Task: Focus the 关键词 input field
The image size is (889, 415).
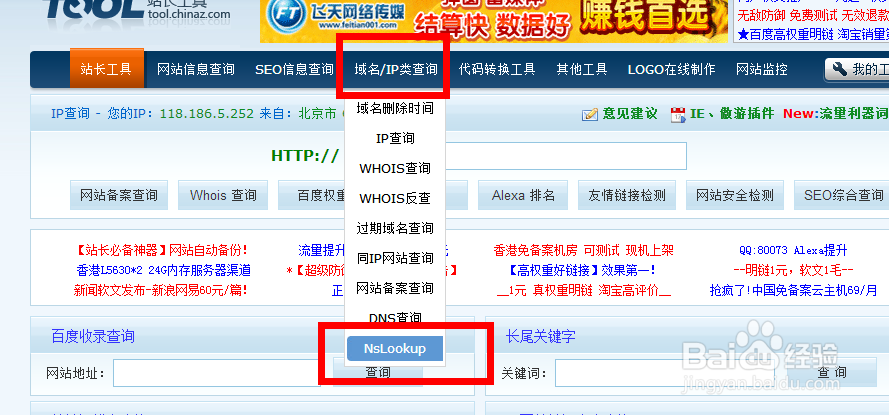Action: tap(666, 373)
